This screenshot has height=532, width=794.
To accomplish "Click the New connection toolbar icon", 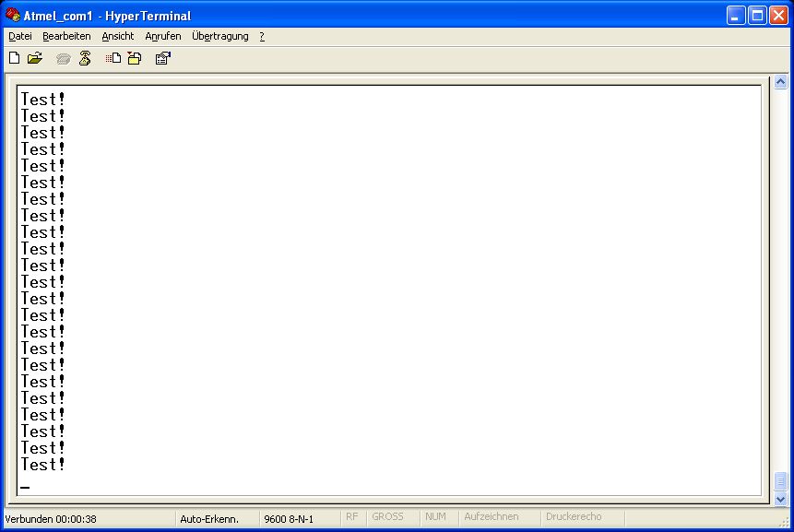I will (x=15, y=58).
